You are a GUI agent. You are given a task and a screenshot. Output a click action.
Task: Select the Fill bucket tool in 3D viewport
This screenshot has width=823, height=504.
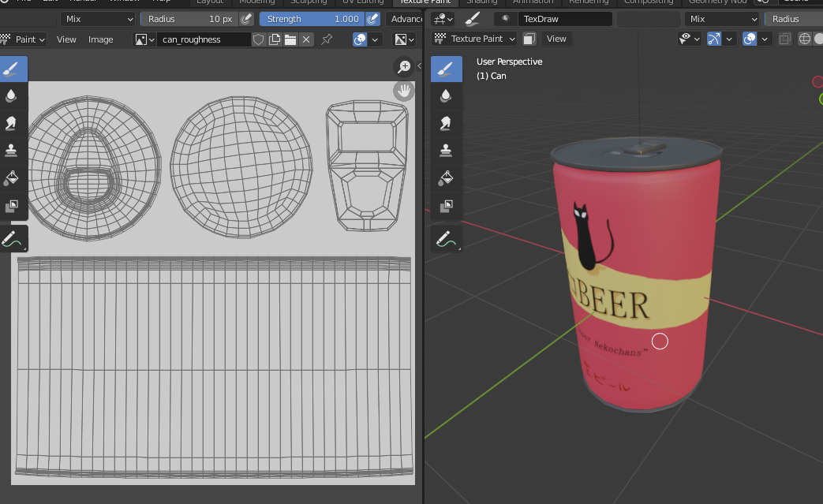click(446, 177)
